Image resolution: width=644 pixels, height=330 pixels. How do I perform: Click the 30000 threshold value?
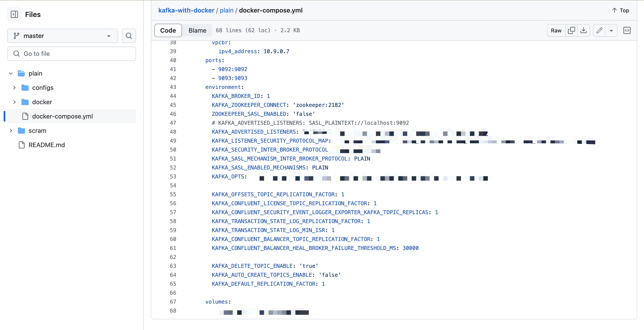point(410,248)
